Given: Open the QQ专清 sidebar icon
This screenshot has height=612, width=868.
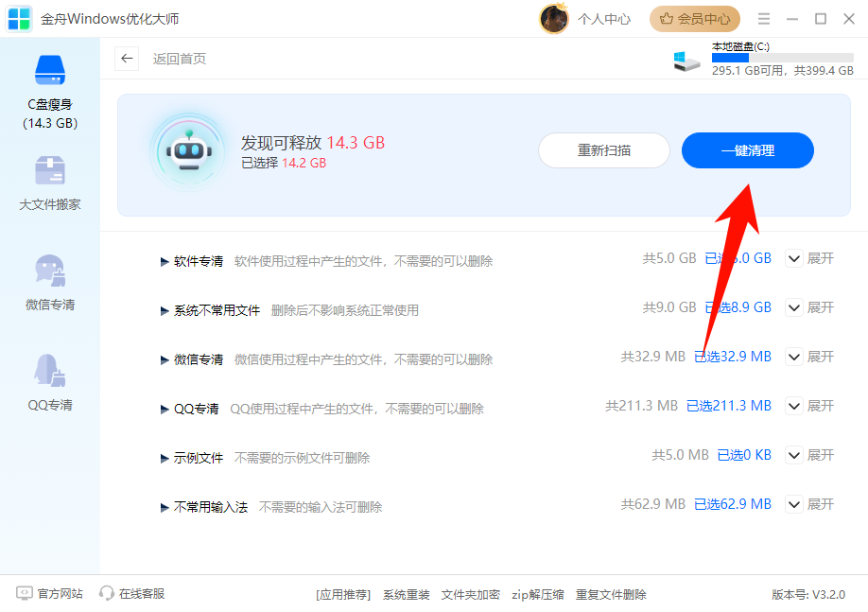Looking at the screenshot, I should click(49, 370).
